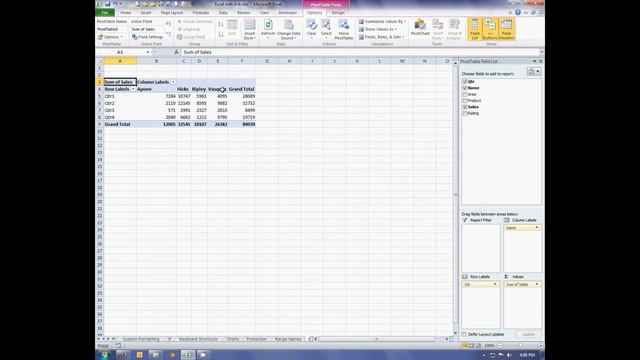
Task: Click the Field Settings button
Action: coord(147,37)
